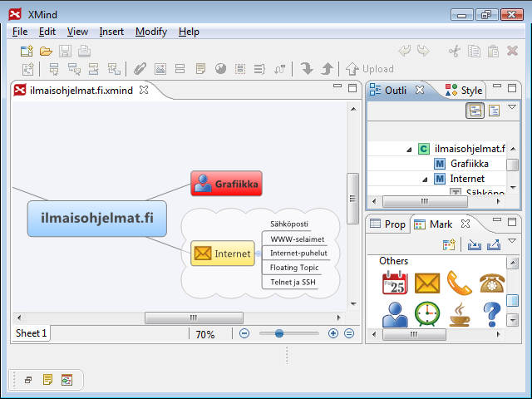532x399 pixels.
Task: Open the Edit menu
Action: (x=47, y=32)
